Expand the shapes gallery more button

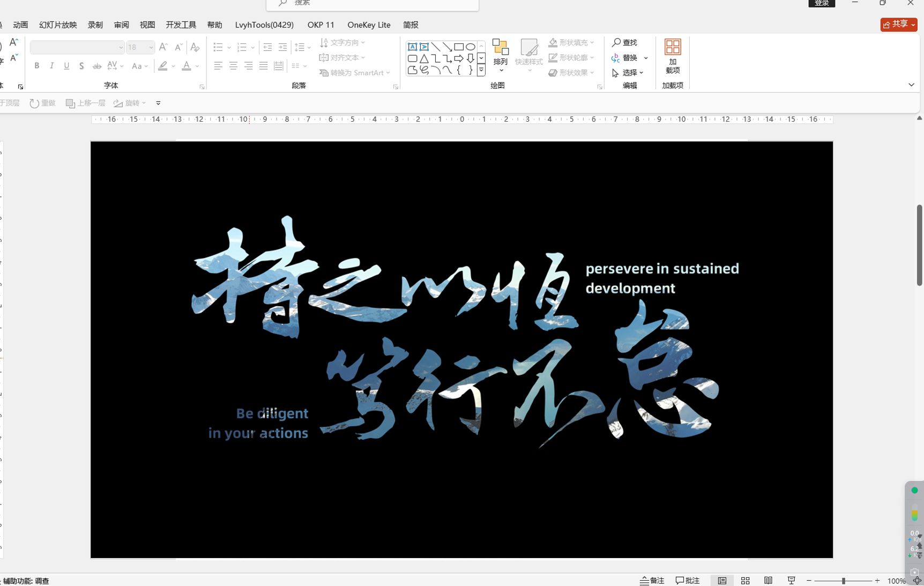[x=481, y=70]
